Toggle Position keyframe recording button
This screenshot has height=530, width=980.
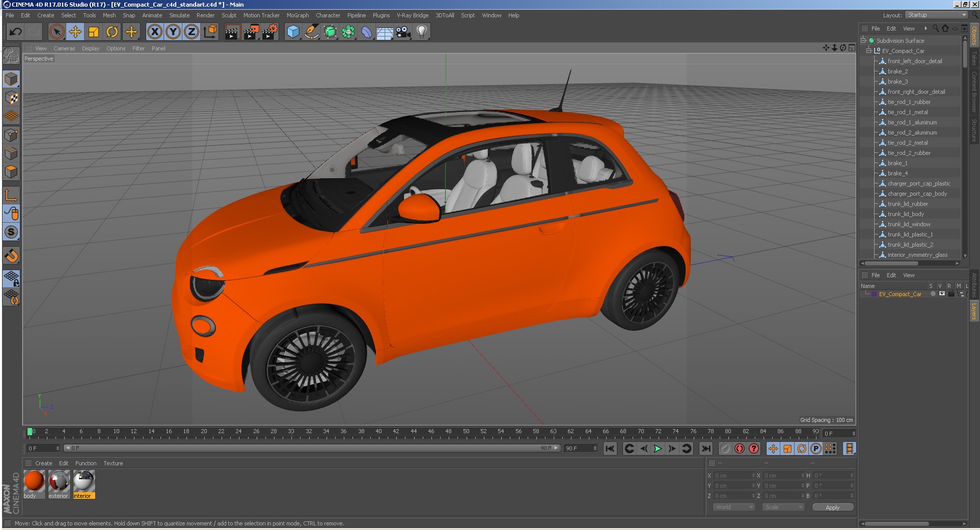pos(773,448)
